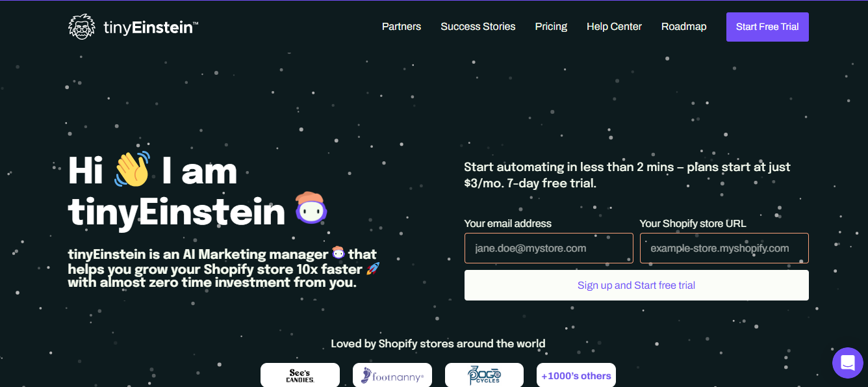Visit the Help Center link
The image size is (868, 387).
point(614,27)
